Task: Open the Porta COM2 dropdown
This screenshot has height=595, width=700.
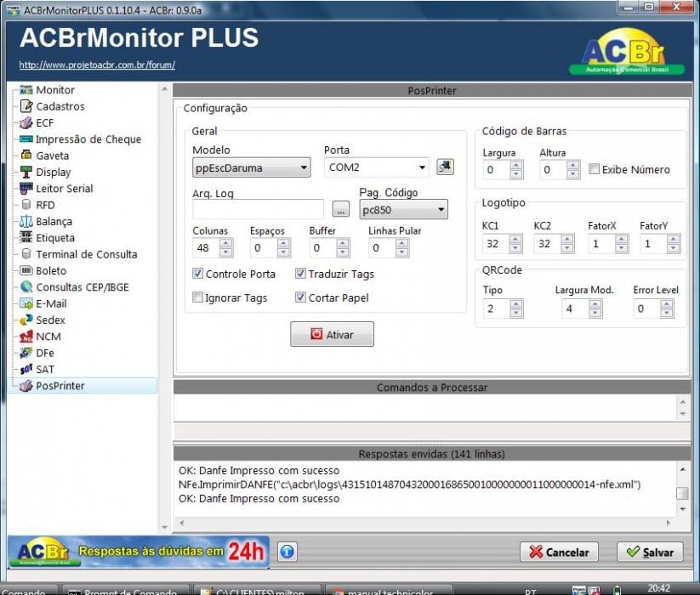Action: tap(376, 167)
